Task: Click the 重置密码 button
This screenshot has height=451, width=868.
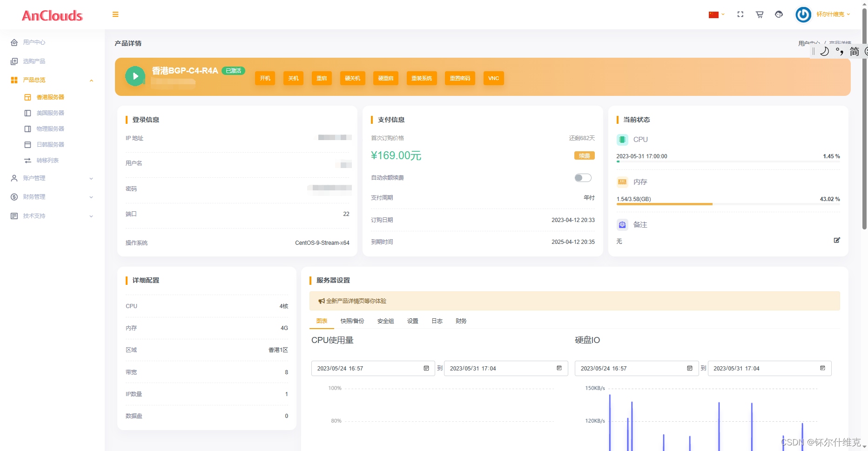Action: (460, 78)
